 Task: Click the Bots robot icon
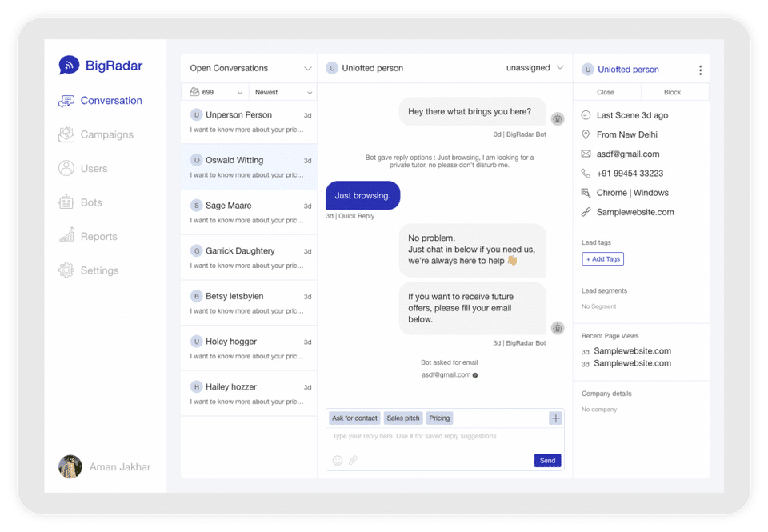click(66, 202)
